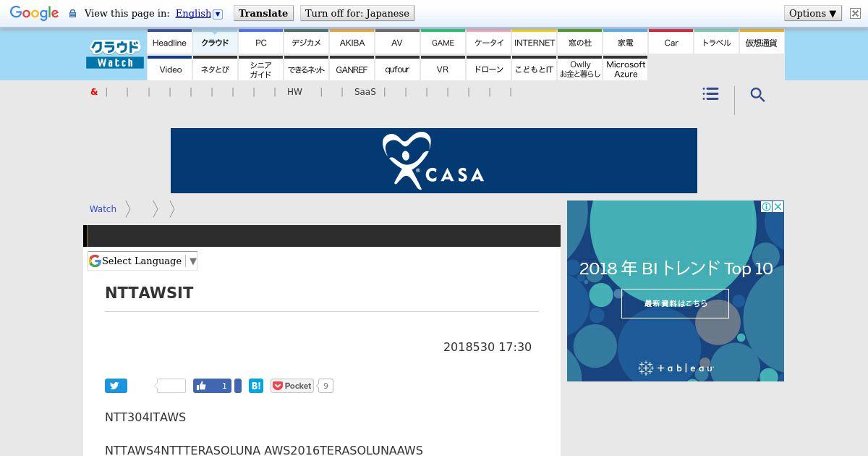This screenshot has height=456, width=868.
Task: Open the 家電 tab
Action: pos(625,43)
